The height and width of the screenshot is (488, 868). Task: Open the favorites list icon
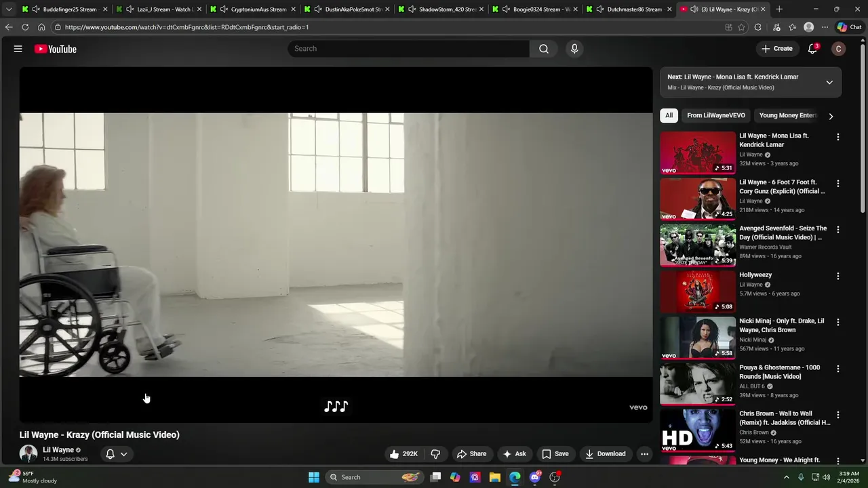(792, 27)
